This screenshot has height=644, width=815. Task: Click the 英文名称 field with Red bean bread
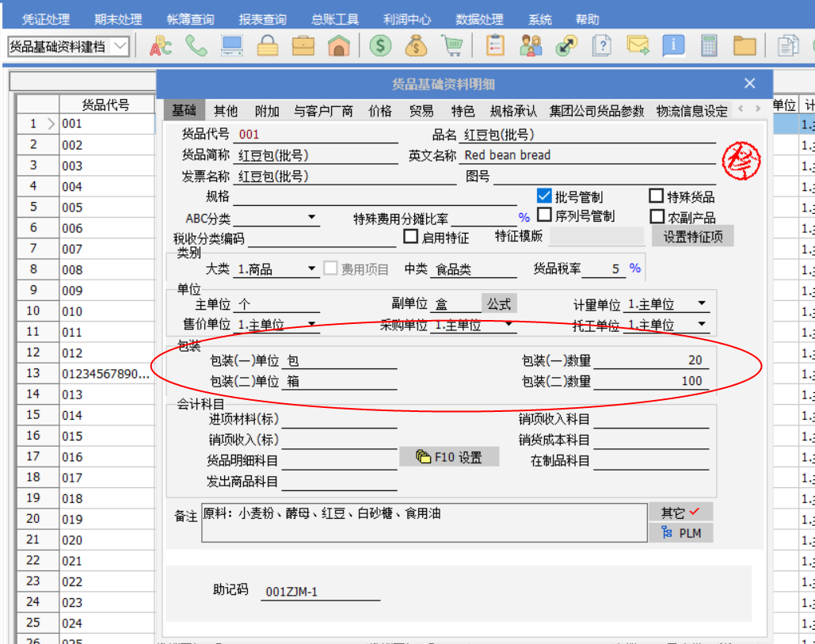tap(589, 155)
